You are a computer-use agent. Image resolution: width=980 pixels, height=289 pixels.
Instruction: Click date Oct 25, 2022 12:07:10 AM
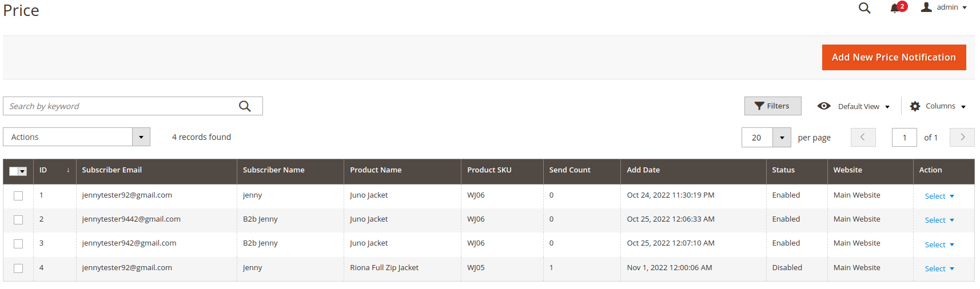click(x=671, y=243)
